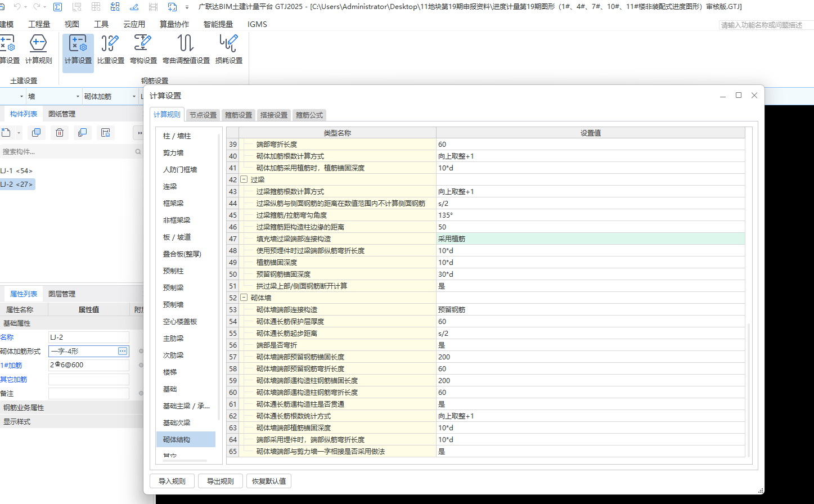The width and height of the screenshot is (814, 504).
Task: Click the 恢复默认值 button
Action: (x=269, y=481)
